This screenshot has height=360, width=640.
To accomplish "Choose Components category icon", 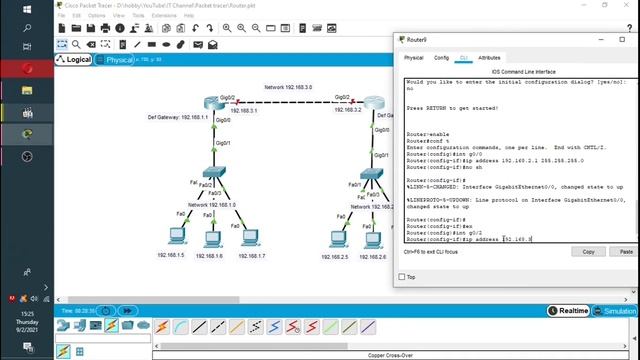I will point(96,325).
